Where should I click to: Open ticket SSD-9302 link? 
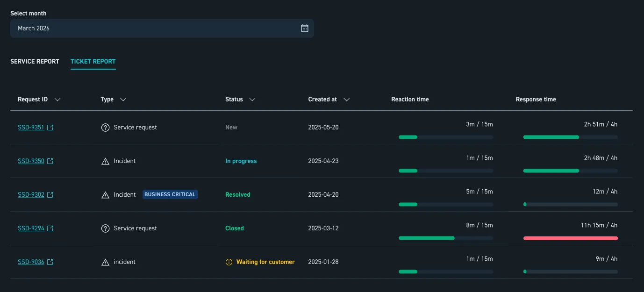31,195
